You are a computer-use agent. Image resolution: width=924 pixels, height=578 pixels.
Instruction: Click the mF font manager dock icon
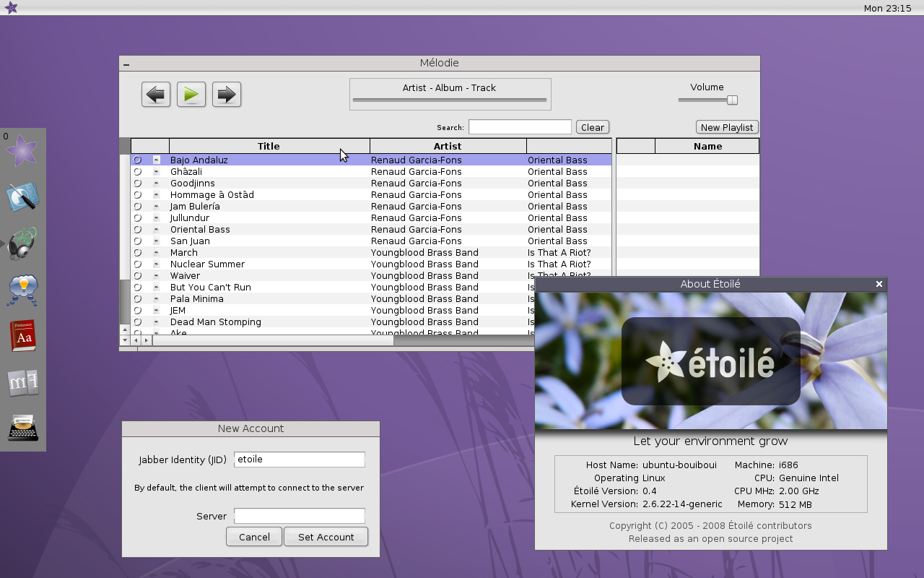click(22, 382)
